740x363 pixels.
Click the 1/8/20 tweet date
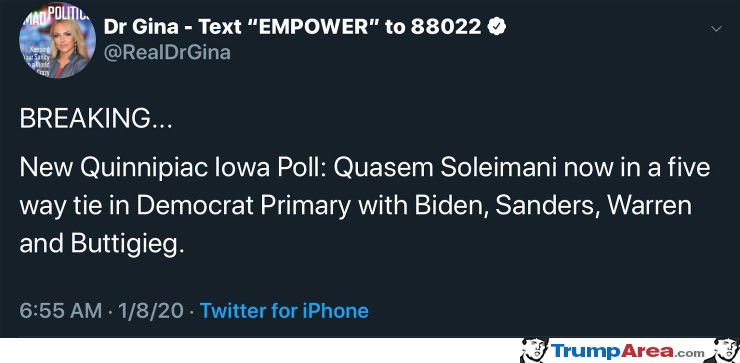click(x=151, y=311)
